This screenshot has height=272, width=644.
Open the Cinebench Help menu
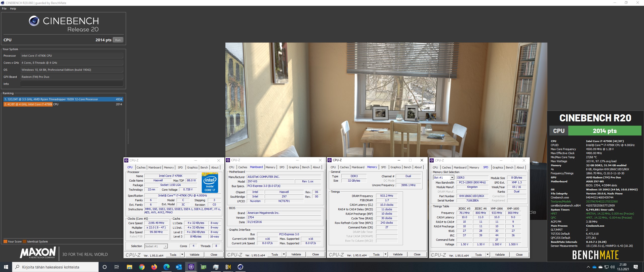13,9
